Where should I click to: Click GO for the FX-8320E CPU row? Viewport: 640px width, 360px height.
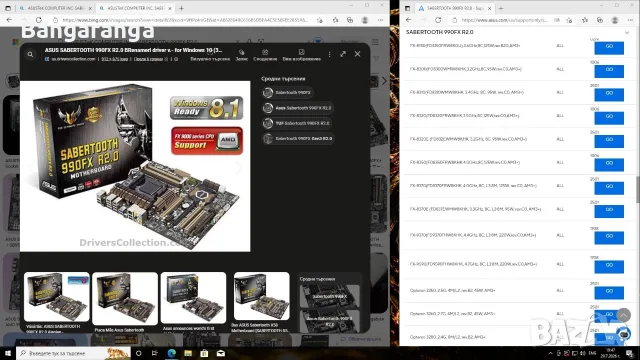(x=609, y=141)
